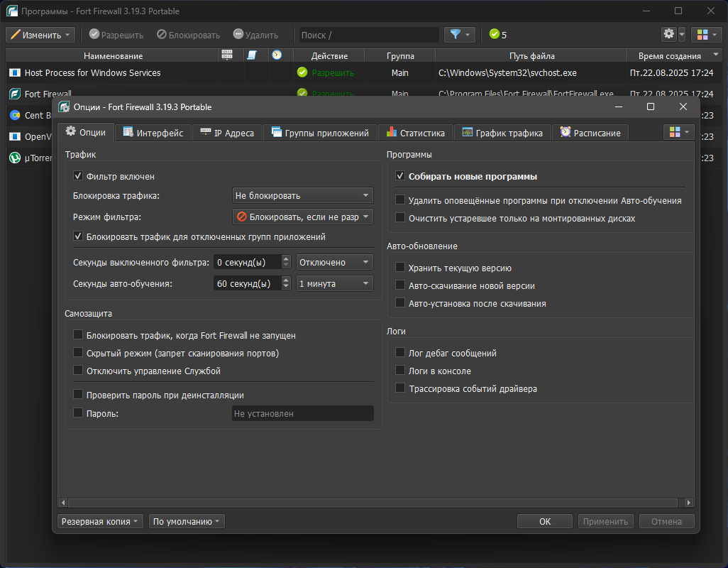Enable Авто-скачивание новой версии checkbox
This screenshot has width=728, height=568.
click(400, 285)
